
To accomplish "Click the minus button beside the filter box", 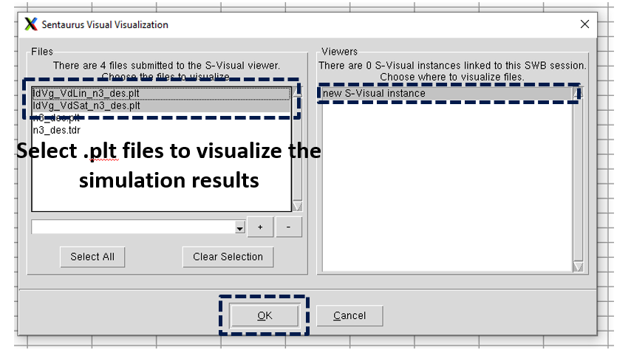I will (290, 227).
